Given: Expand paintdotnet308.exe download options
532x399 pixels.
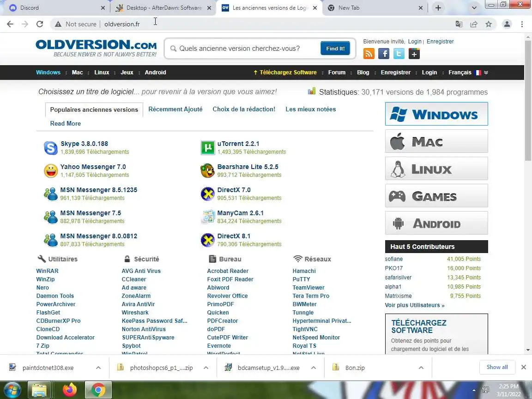Looking at the screenshot, I should [98, 368].
